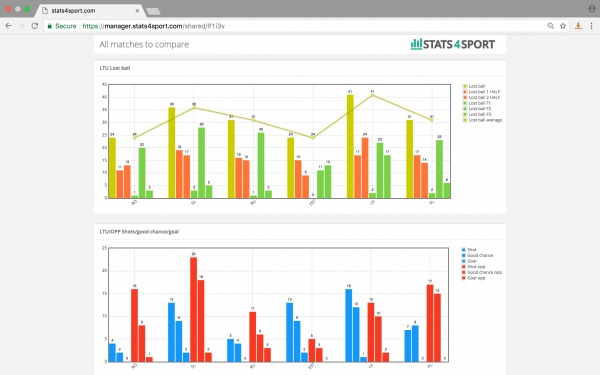The width and height of the screenshot is (600, 375).
Task: Reload the page with the refresh icon
Action: pos(34,26)
